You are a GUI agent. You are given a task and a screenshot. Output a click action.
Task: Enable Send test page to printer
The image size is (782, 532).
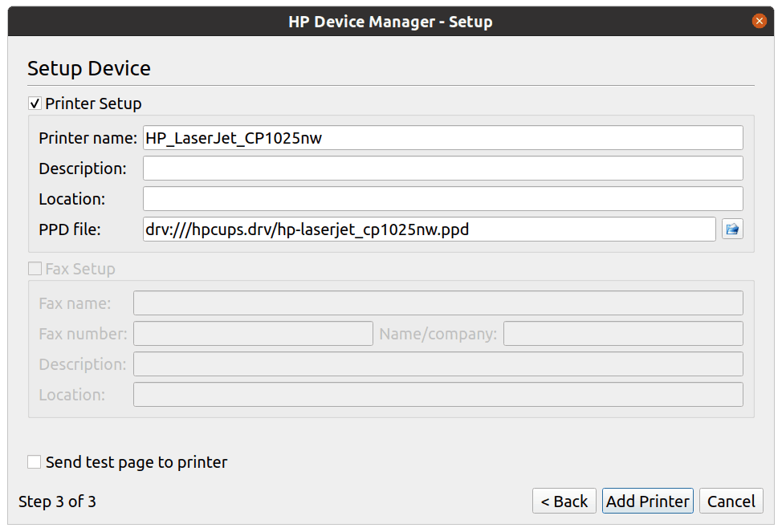coord(35,462)
